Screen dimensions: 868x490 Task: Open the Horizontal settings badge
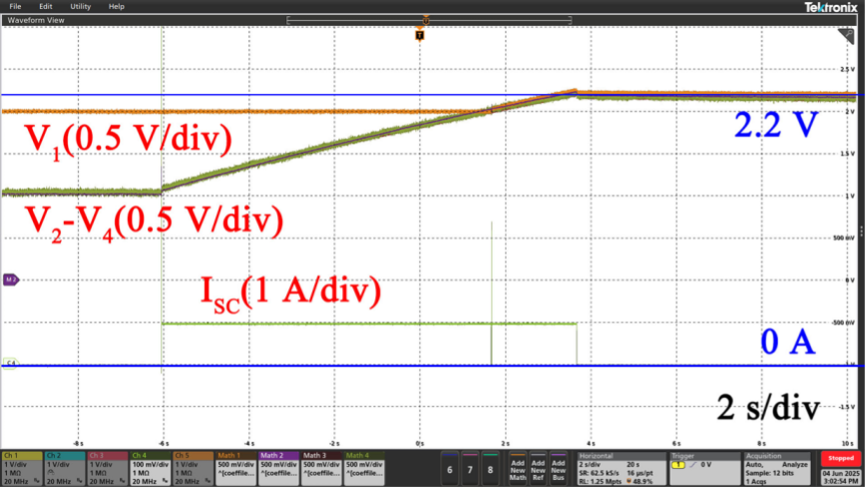[620, 468]
